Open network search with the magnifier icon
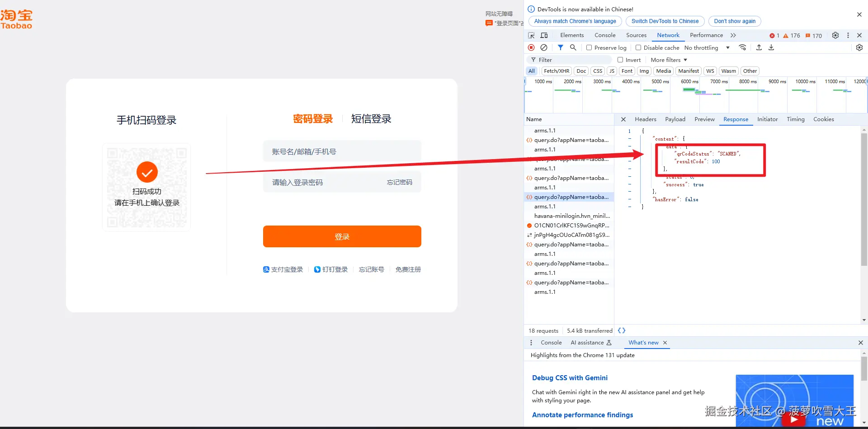Viewport: 868px width, 429px height. click(x=573, y=47)
